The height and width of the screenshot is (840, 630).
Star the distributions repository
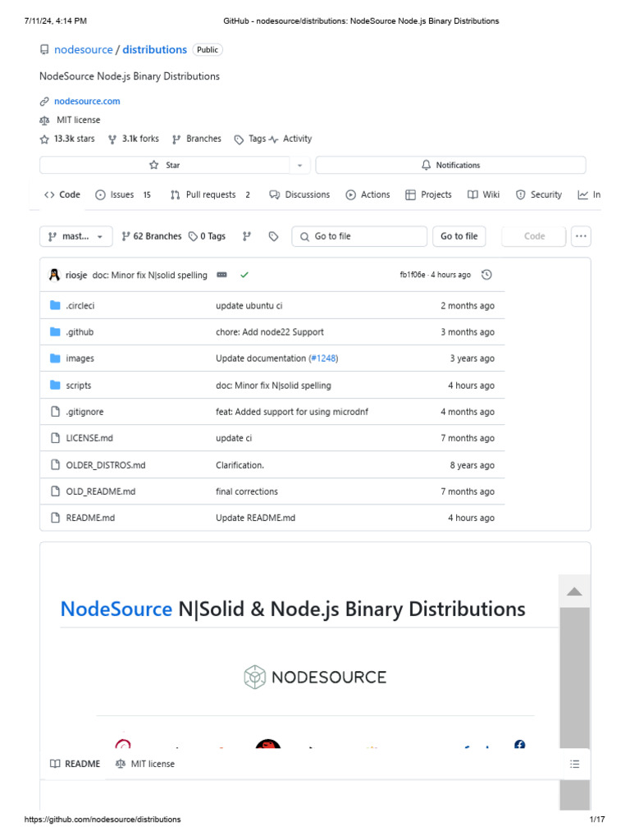pos(164,165)
